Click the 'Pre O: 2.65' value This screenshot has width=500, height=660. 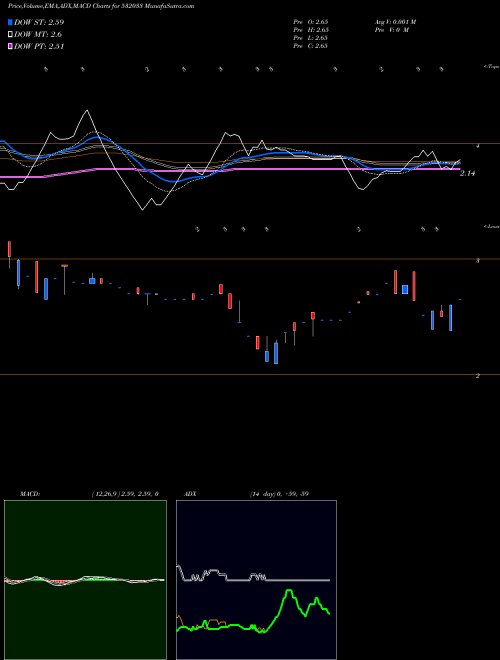tap(311, 22)
